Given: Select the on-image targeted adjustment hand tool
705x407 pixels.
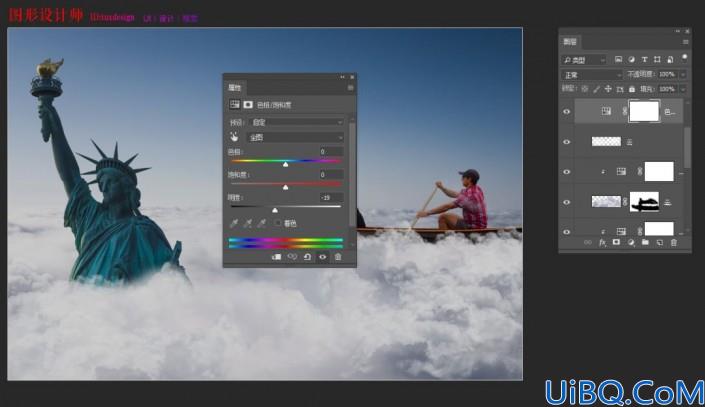Looking at the screenshot, I should tap(234, 137).
